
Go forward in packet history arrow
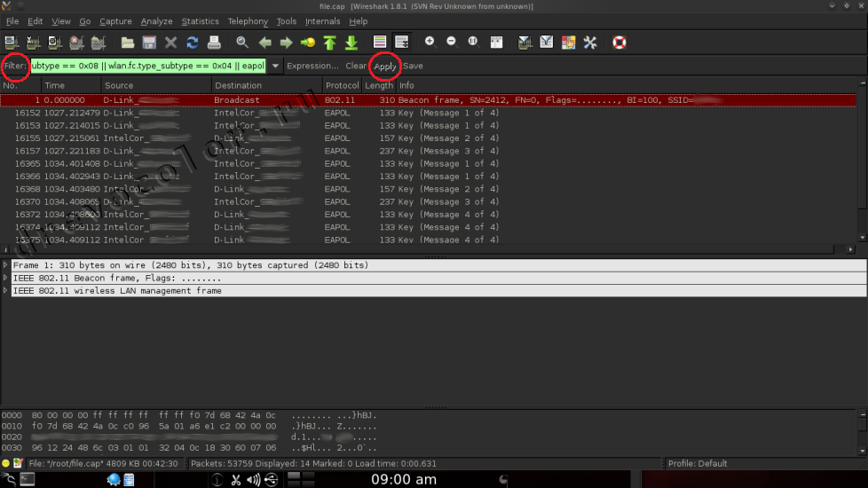click(286, 43)
